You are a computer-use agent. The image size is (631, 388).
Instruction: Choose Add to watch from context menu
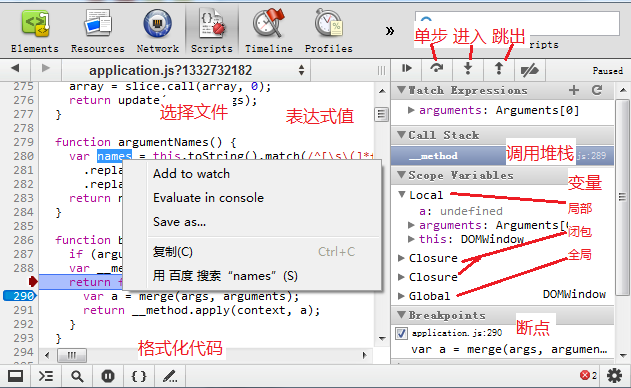[252, 174]
